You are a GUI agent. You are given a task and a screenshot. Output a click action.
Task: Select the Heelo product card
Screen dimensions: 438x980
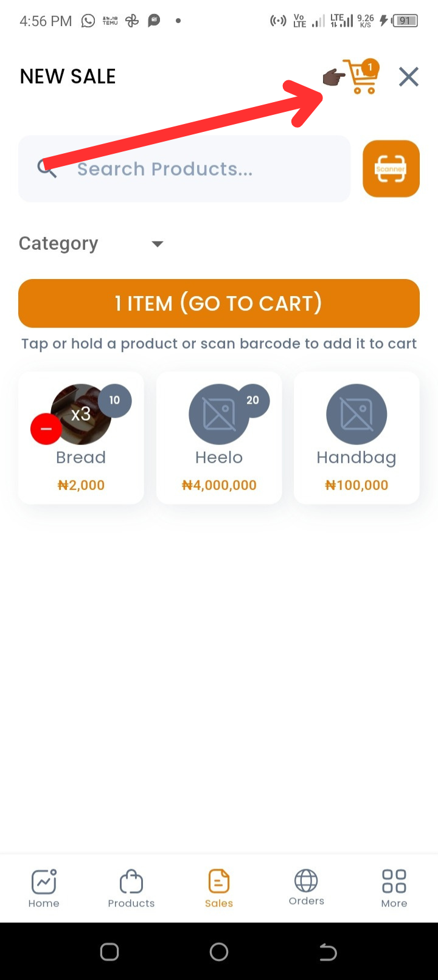tap(219, 438)
